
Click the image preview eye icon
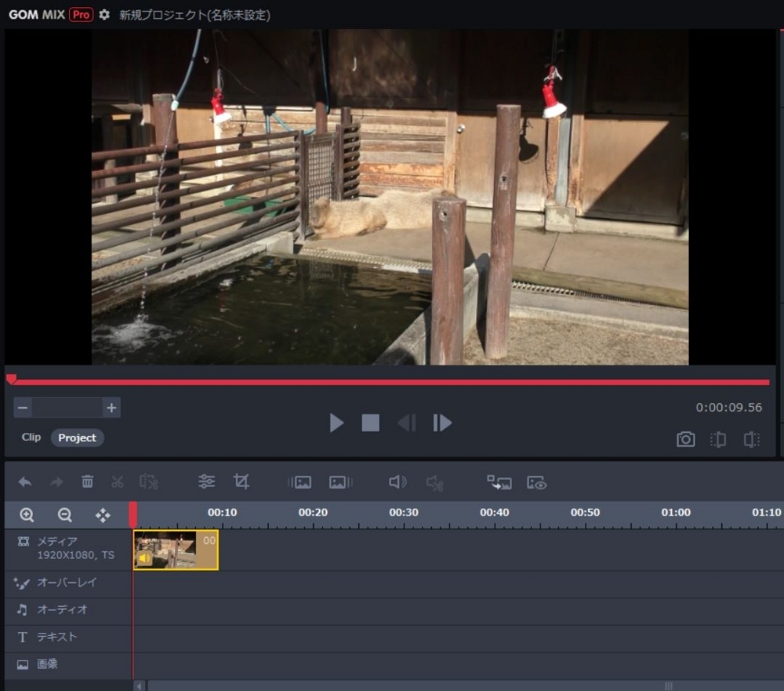[537, 483]
